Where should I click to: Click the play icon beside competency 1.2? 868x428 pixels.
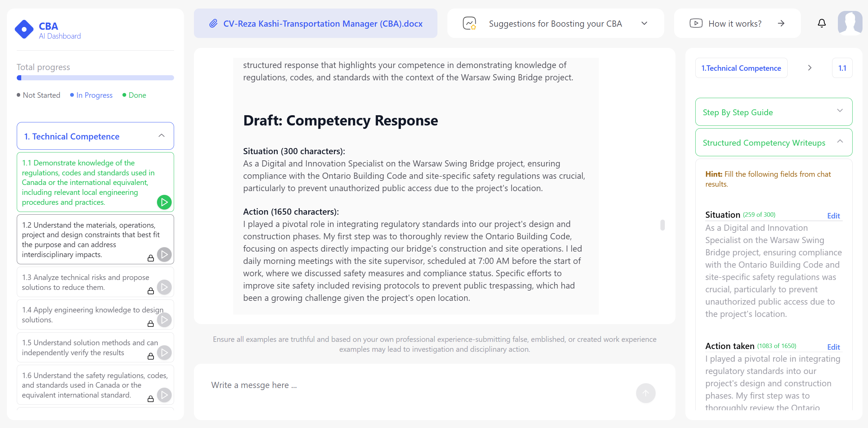[164, 254]
